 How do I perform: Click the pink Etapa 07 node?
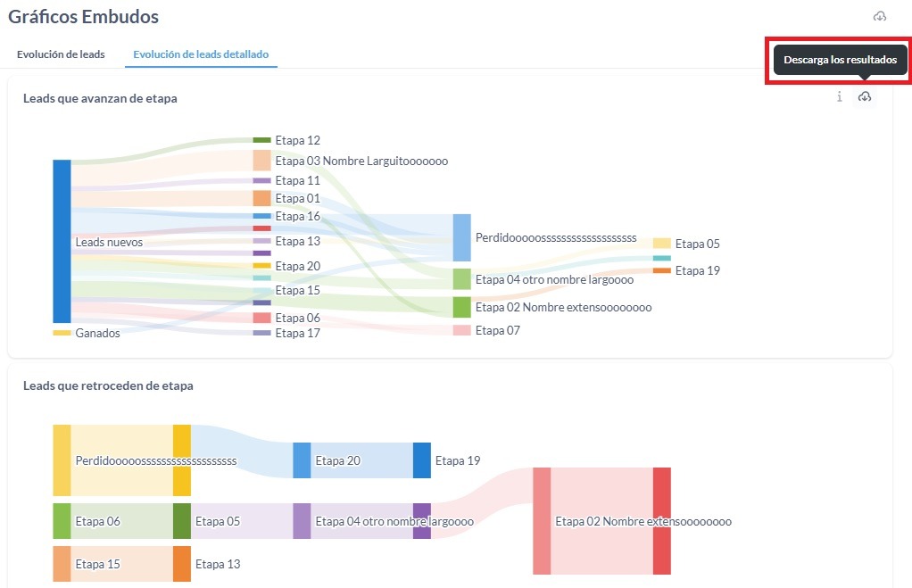tap(461, 330)
